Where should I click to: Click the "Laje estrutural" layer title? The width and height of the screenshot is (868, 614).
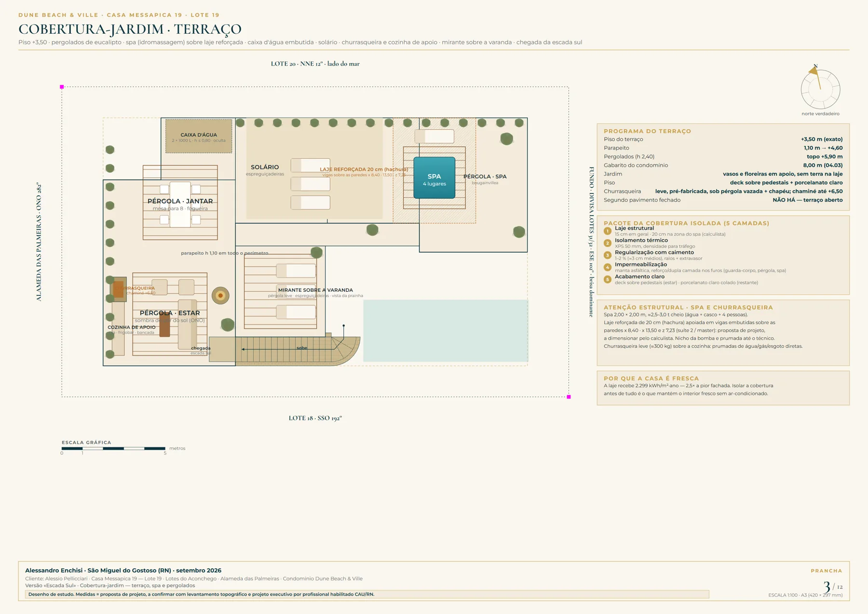tap(634, 228)
